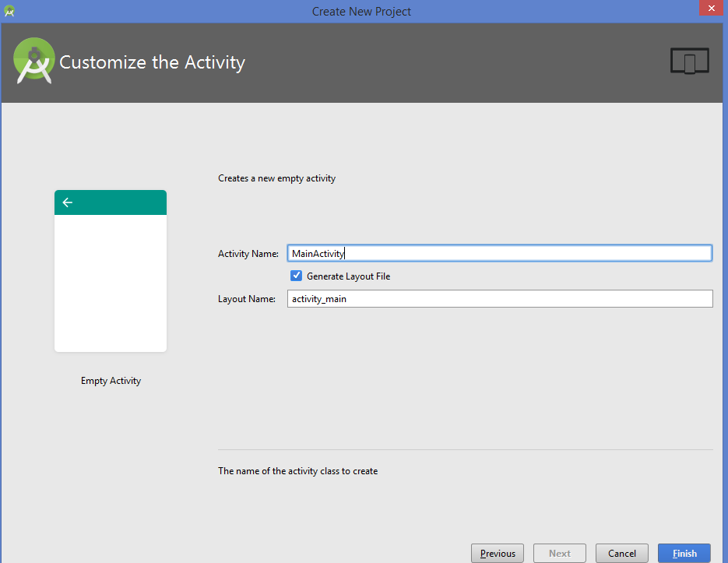This screenshot has height=563, width=728.
Task: Close the Create New Project dialog
Action: tap(712, 8)
